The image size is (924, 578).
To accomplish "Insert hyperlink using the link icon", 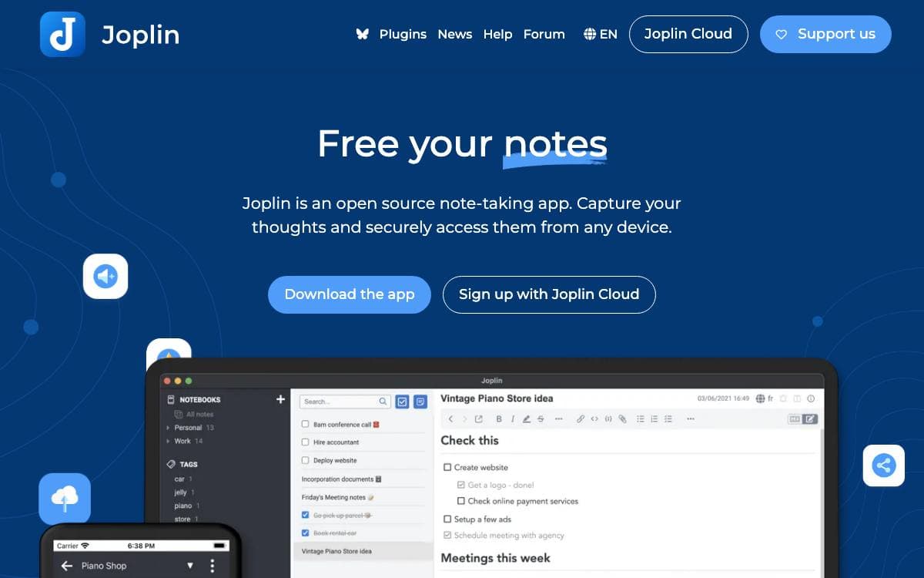I will click(580, 418).
